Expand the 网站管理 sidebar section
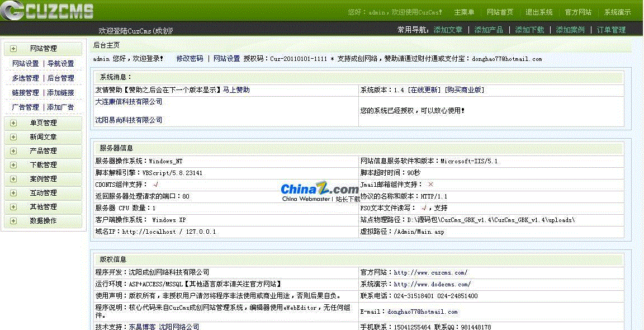 [x=13, y=49]
